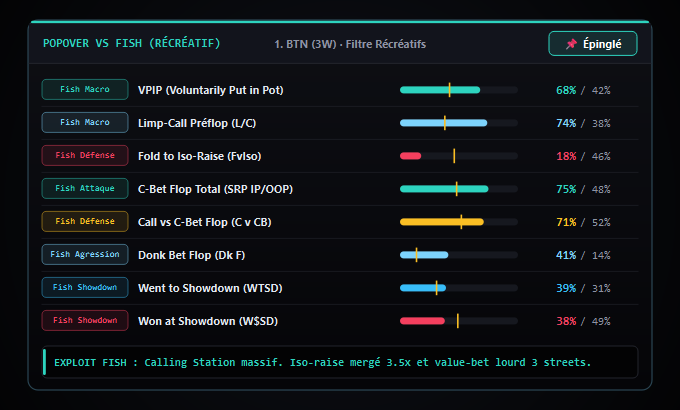The height and width of the screenshot is (410, 680).
Task: Click the C-Bet Flop Total bar
Action: (x=459, y=189)
